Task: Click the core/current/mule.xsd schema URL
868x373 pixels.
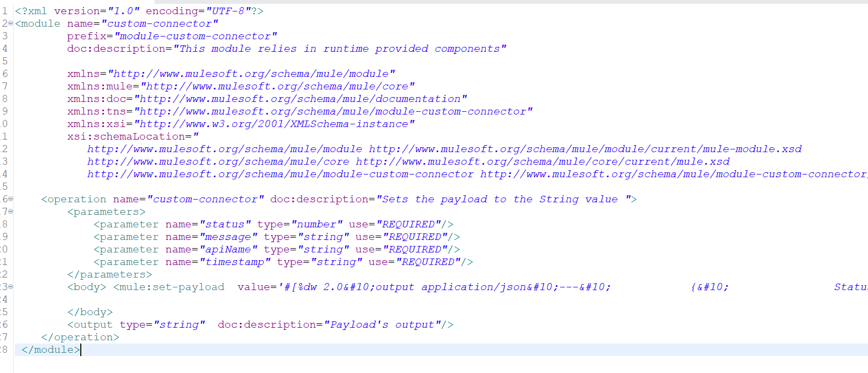Action: click(543, 161)
